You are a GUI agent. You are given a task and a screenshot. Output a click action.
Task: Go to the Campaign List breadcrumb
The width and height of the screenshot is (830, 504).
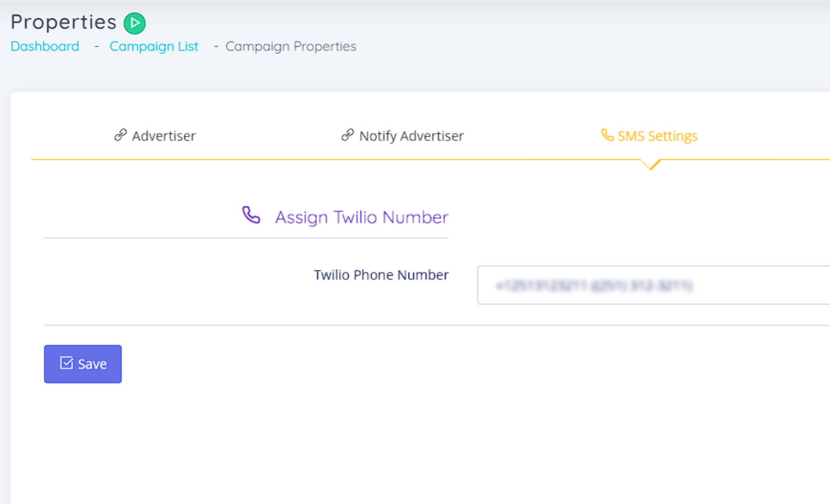click(153, 46)
